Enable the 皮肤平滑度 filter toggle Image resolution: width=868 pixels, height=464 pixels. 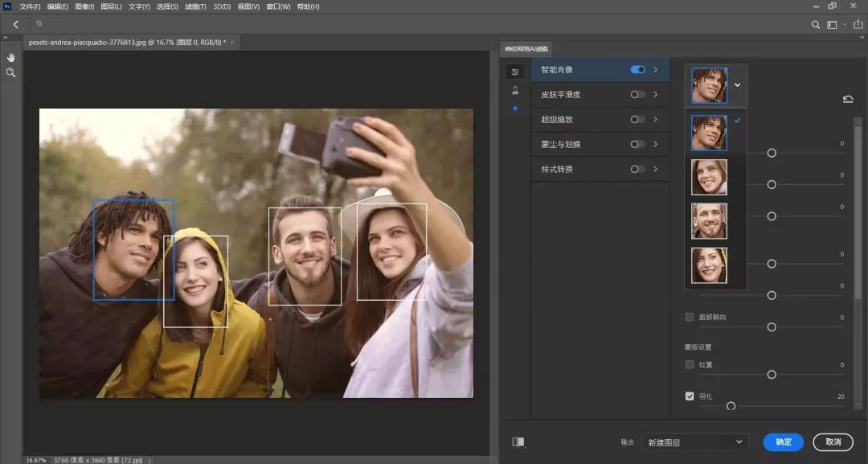click(x=637, y=95)
